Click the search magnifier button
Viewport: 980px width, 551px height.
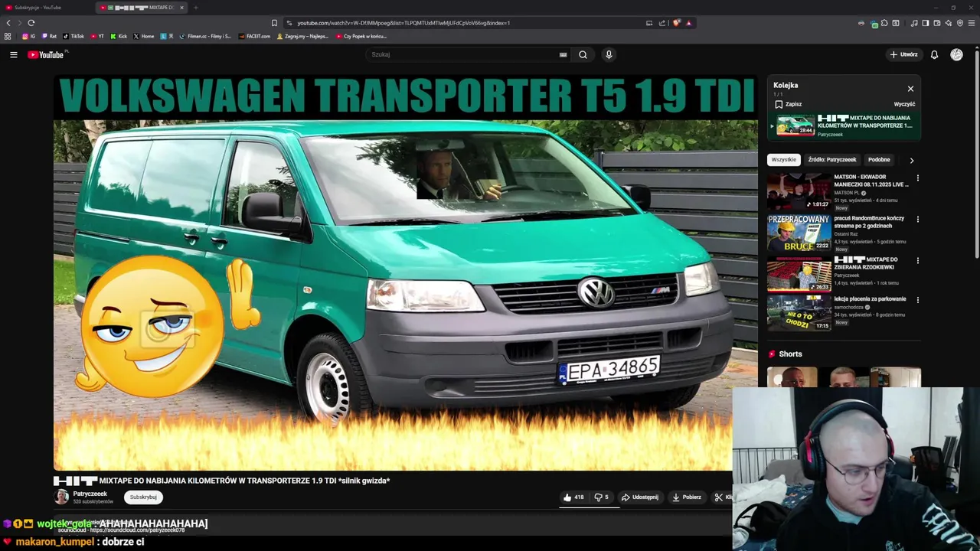[583, 54]
